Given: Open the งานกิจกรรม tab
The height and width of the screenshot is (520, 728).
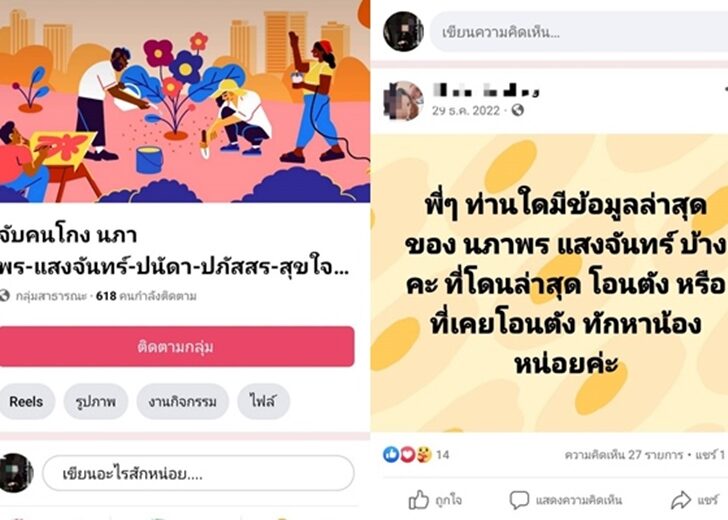Looking at the screenshot, I should (x=182, y=401).
